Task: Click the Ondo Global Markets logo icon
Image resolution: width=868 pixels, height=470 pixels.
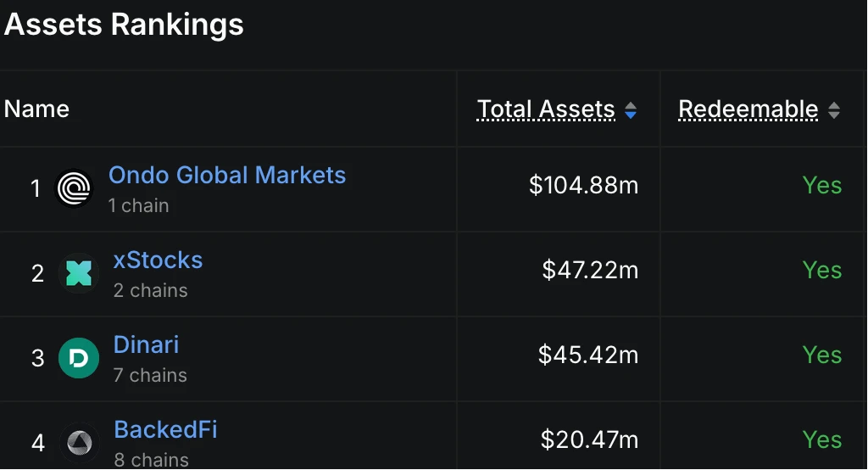Action: (x=74, y=188)
